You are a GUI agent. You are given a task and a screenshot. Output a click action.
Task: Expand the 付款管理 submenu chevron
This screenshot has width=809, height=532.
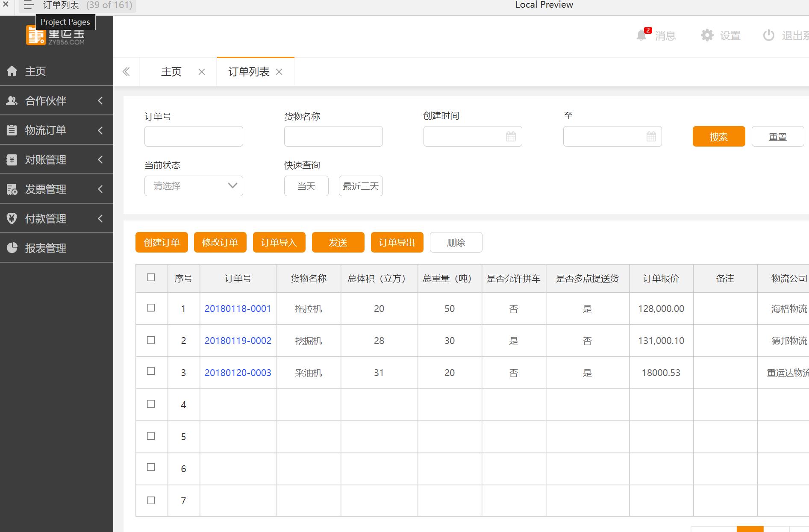pos(100,218)
